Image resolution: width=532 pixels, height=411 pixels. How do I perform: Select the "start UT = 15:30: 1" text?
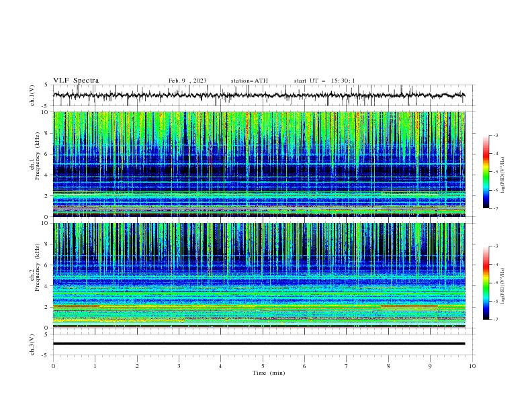324,81
